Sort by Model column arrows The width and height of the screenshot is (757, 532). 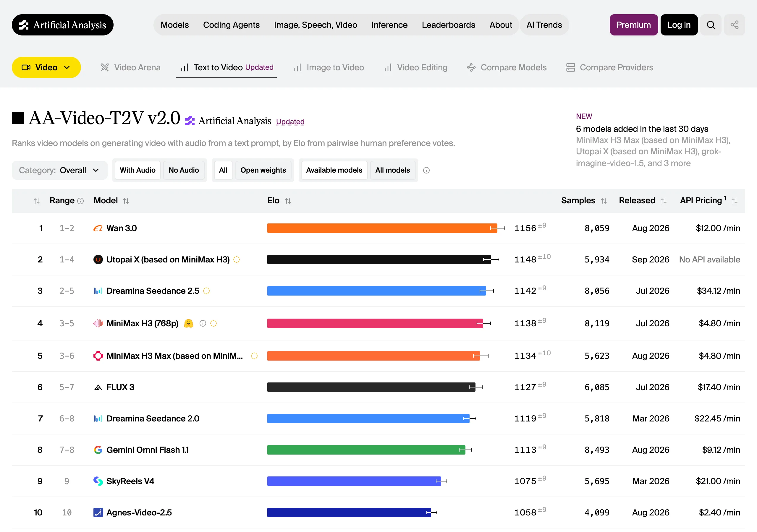tap(126, 201)
